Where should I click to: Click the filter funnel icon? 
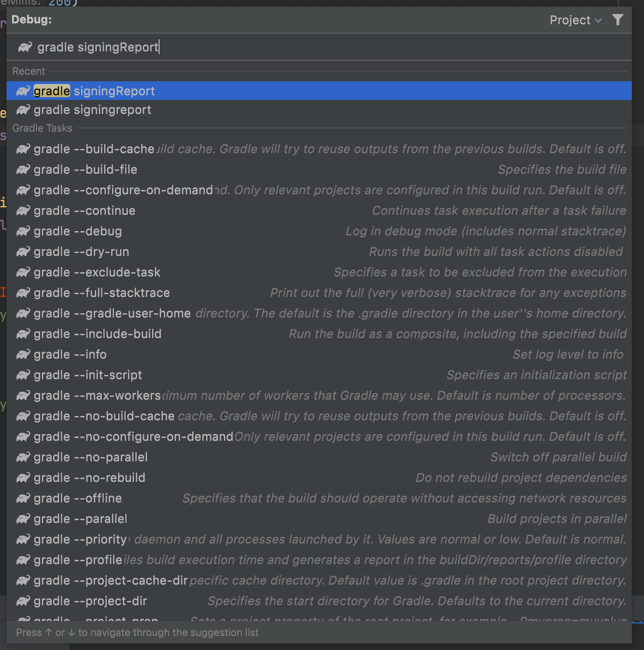pos(617,20)
